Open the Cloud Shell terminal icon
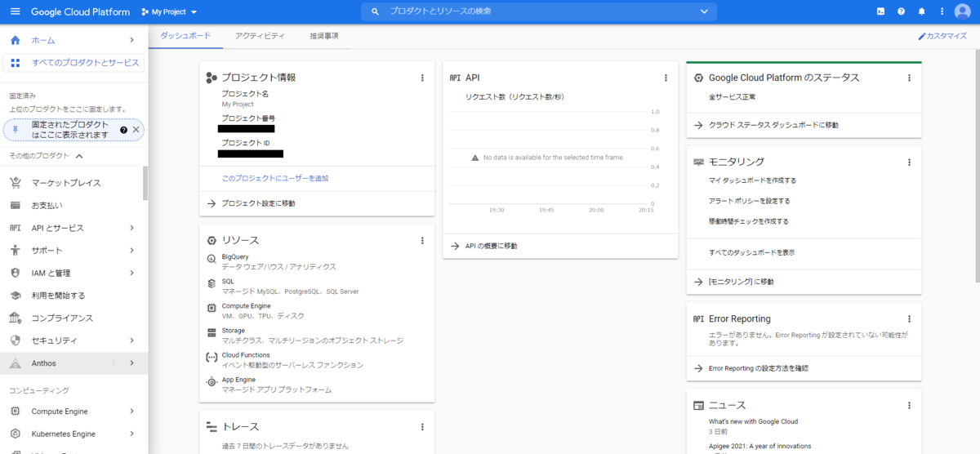Screen dimensions: 980x454 coord(880,11)
